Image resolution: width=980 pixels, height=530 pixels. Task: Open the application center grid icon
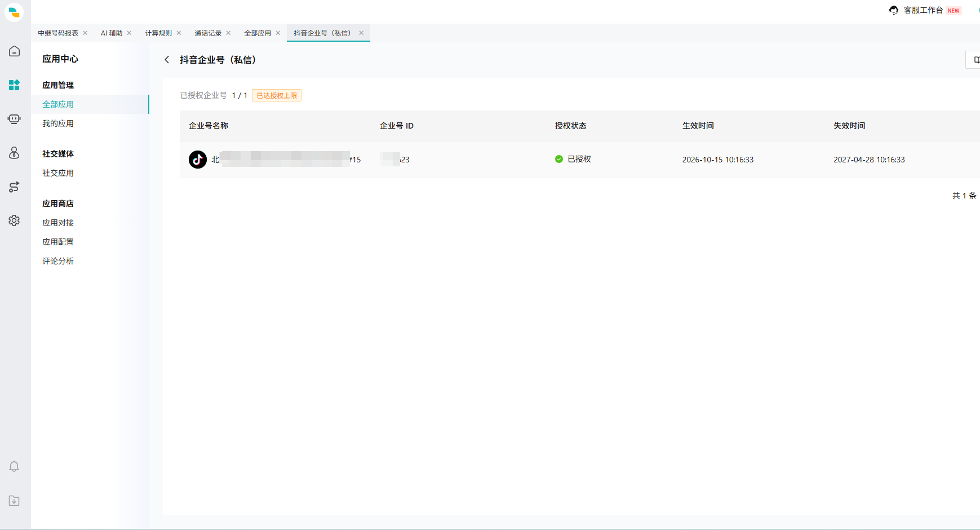pyautogui.click(x=15, y=85)
